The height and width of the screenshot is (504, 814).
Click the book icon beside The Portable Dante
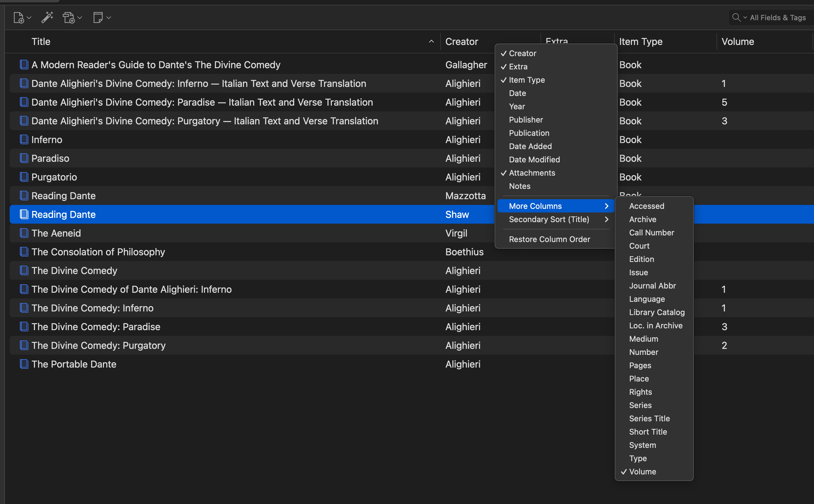click(x=24, y=364)
